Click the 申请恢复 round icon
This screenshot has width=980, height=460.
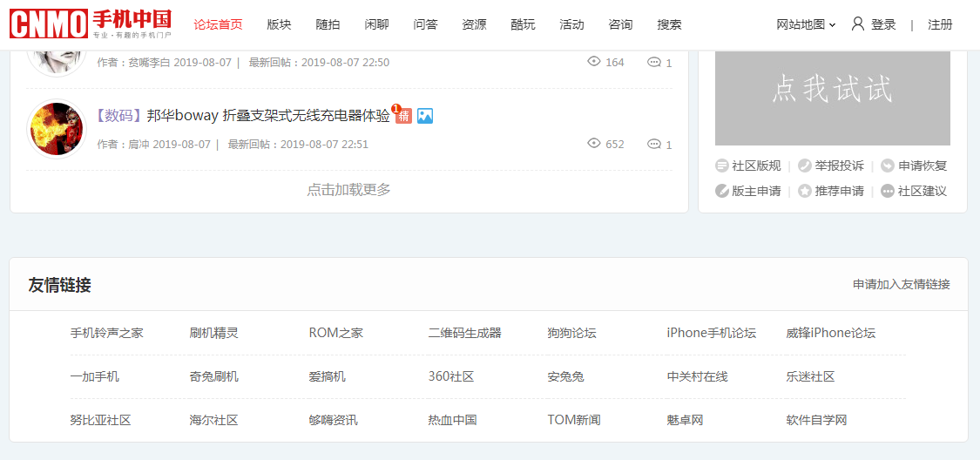[888, 166]
